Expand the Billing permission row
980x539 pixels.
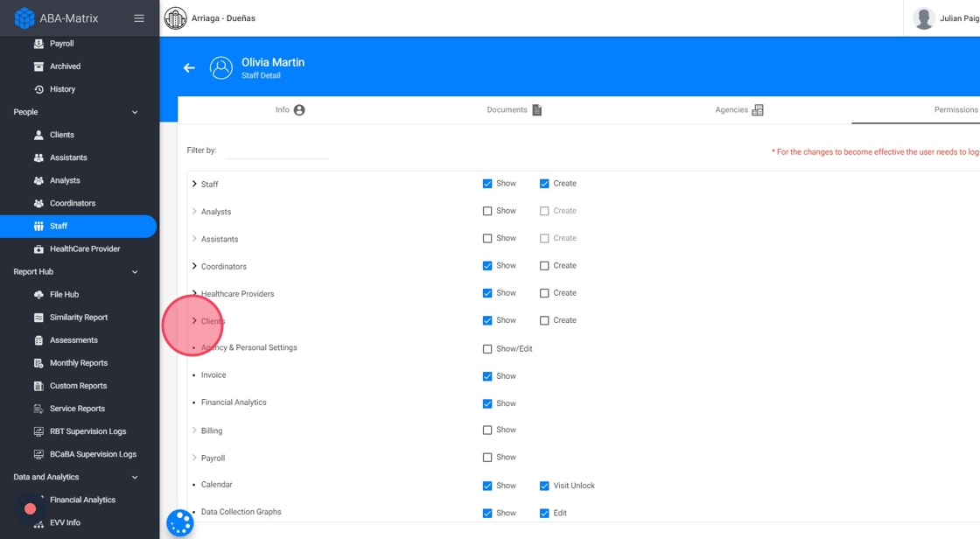[x=194, y=430]
